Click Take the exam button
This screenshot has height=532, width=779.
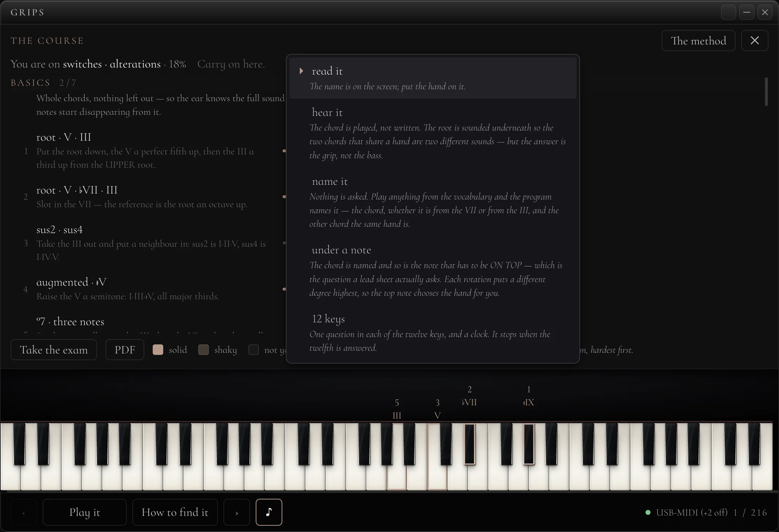pyautogui.click(x=54, y=350)
